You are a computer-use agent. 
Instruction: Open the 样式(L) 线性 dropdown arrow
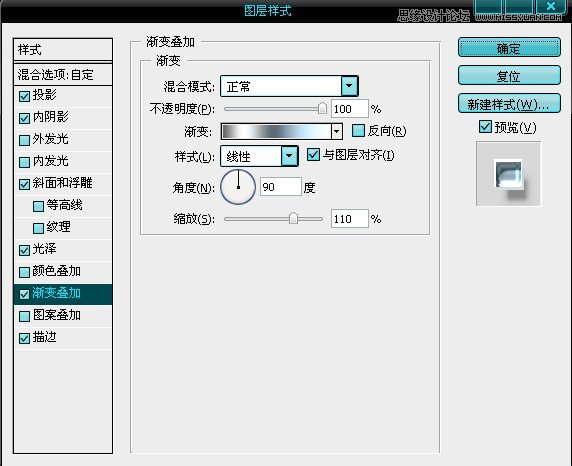tap(289, 156)
